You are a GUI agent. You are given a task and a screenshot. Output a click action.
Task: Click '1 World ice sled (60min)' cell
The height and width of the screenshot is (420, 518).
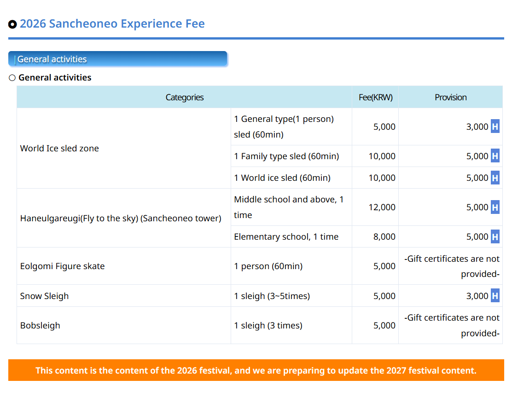point(291,178)
